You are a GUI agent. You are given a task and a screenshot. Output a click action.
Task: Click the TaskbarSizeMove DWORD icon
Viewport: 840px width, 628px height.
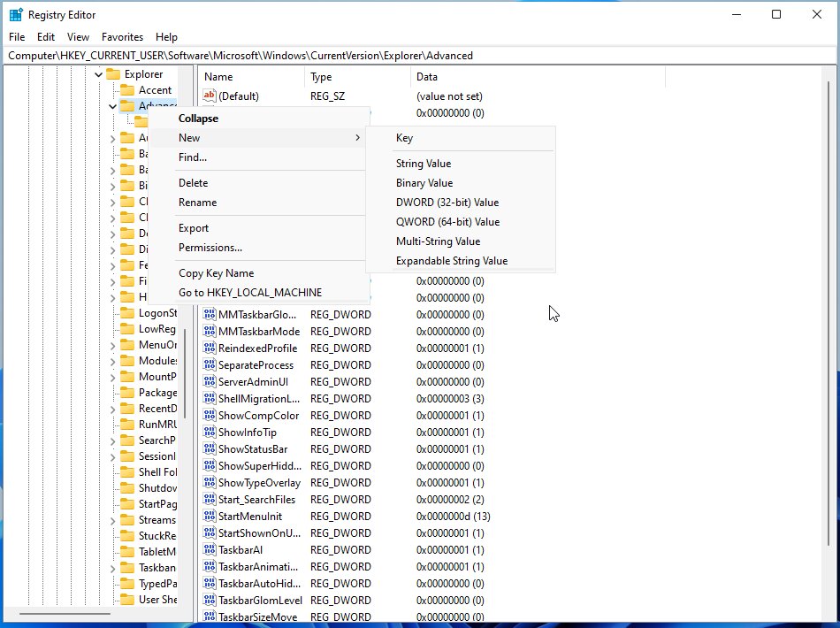(209, 617)
